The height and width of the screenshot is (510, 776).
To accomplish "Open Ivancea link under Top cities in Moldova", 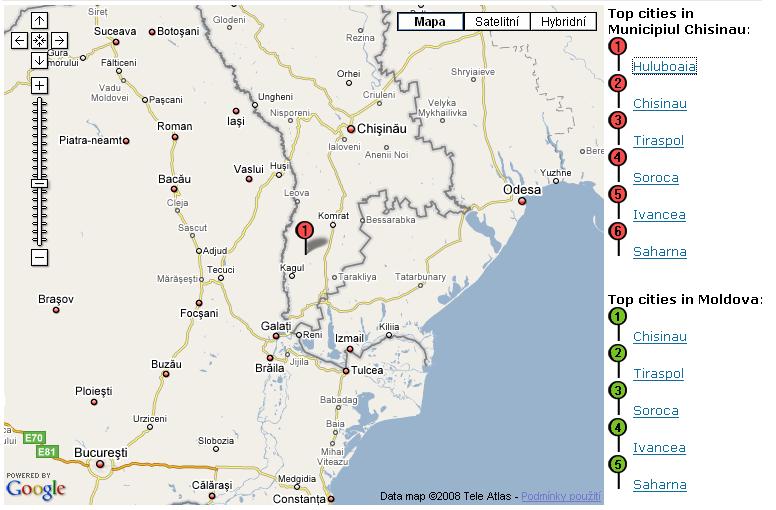I will (x=659, y=448).
